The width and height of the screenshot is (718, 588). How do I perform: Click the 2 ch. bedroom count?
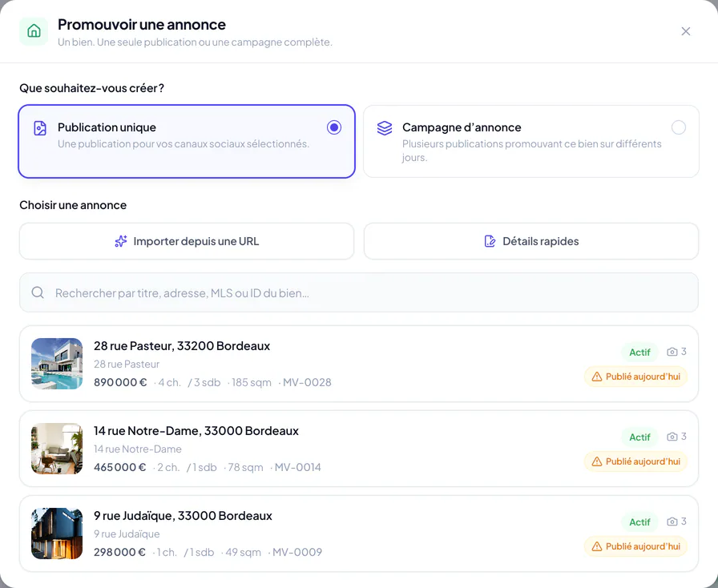(x=168, y=467)
